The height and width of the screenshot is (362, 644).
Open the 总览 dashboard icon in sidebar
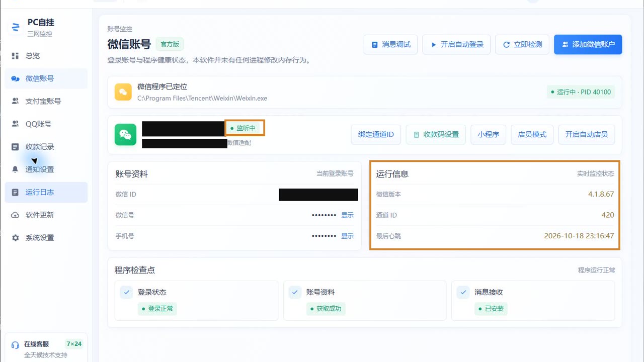(x=15, y=56)
